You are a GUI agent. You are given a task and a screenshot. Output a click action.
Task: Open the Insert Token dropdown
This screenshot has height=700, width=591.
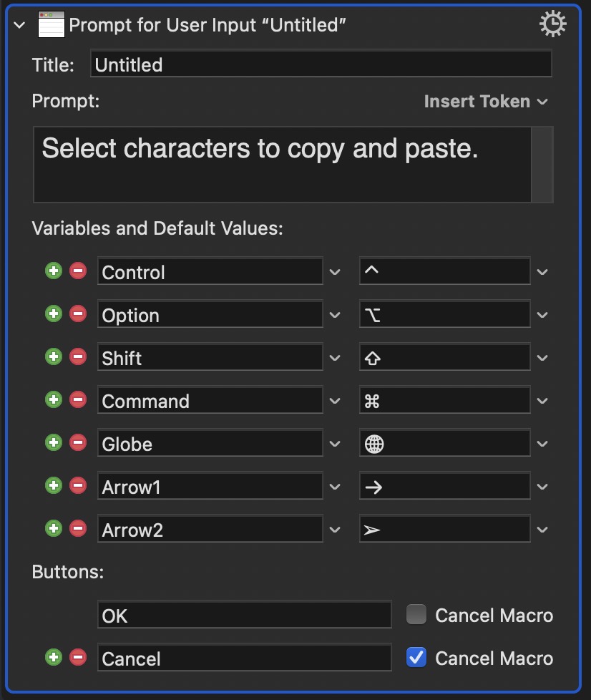click(486, 102)
